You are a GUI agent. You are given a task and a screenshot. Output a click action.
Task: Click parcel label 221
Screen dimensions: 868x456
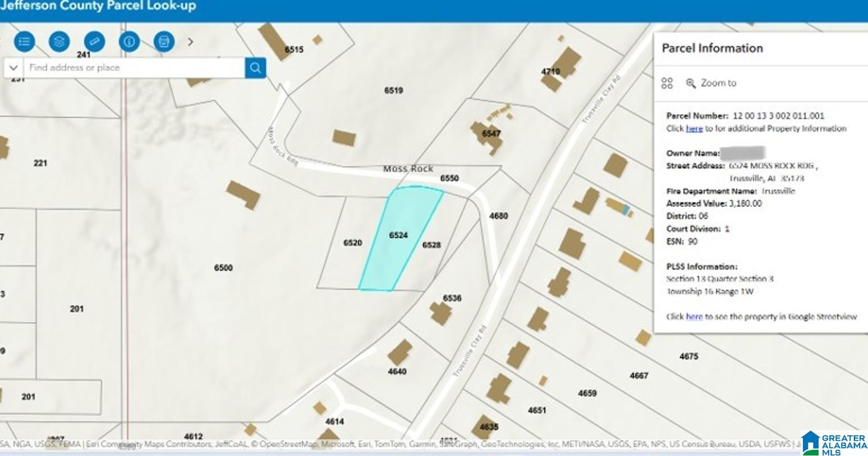coord(40,163)
